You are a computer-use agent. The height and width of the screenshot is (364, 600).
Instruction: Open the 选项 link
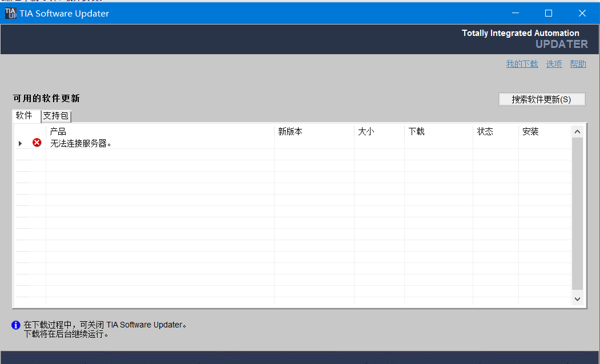tap(554, 64)
